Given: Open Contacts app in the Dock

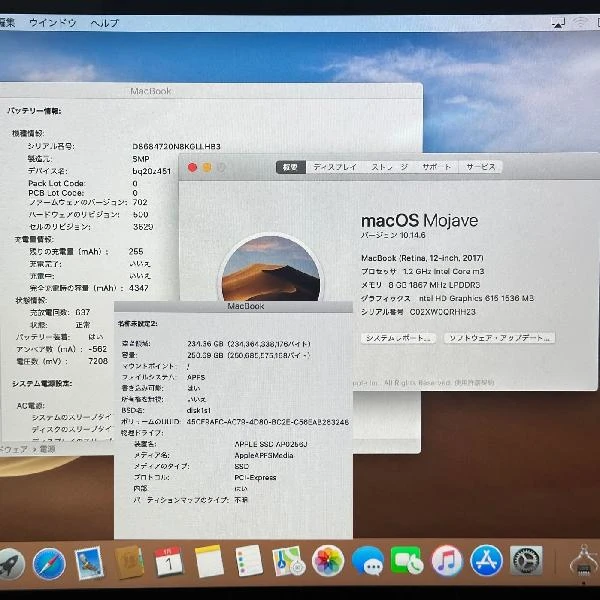Looking at the screenshot, I should [129, 562].
